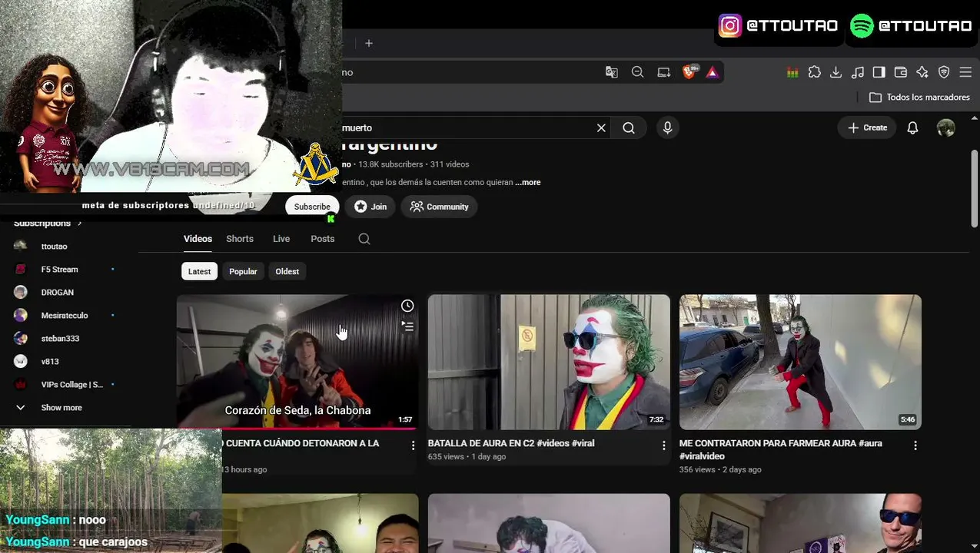The width and height of the screenshot is (980, 553).
Task: Add first video to Watch later
Action: (407, 306)
